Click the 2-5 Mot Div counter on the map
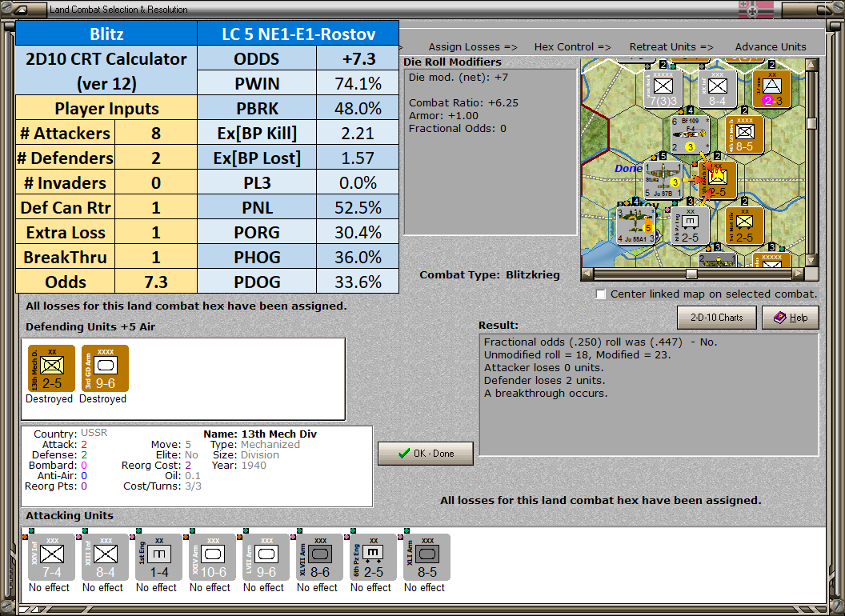The image size is (845, 616). (744, 226)
